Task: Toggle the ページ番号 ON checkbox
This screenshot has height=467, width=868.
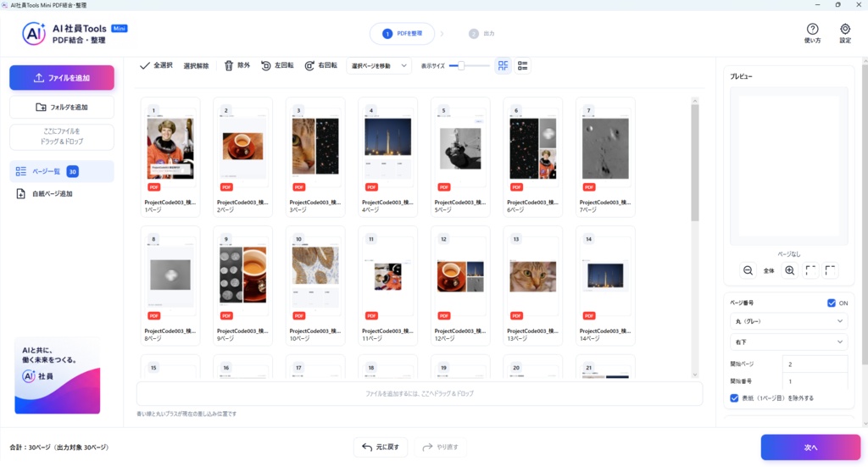Action: [x=832, y=303]
